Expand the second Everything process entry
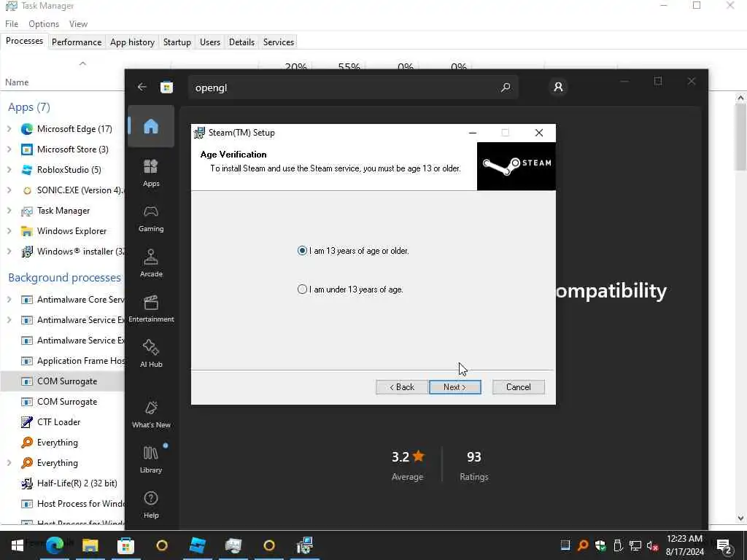Image resolution: width=747 pixels, height=560 pixels. (9, 463)
